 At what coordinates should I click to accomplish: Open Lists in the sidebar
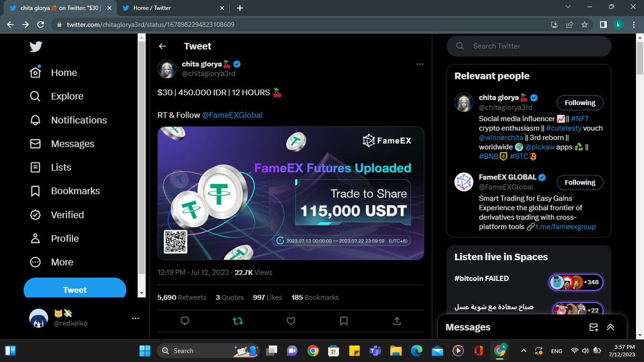[x=50, y=167]
